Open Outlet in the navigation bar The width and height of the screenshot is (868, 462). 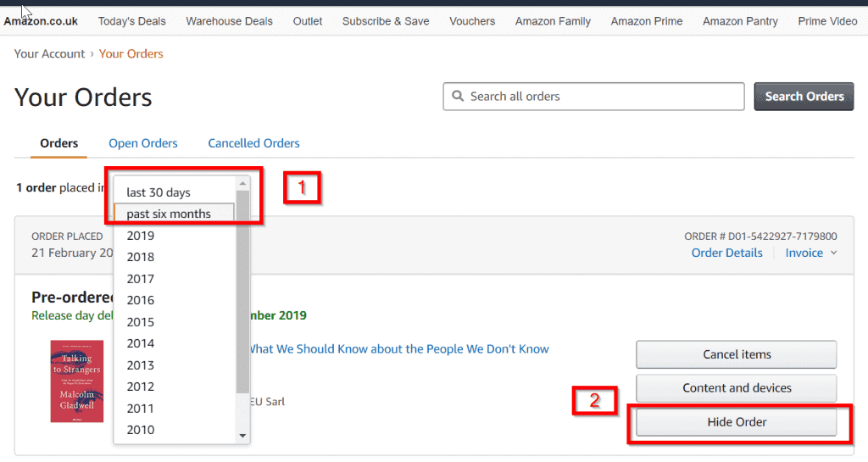coord(307,21)
